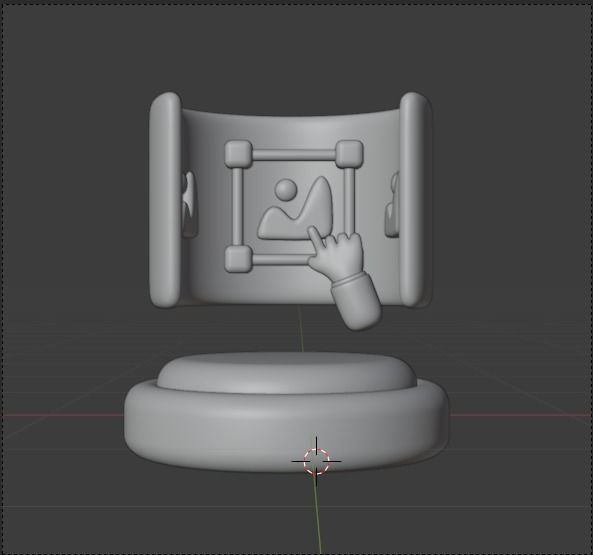Image resolution: width=593 pixels, height=555 pixels.
Task: Select the top-left corner handle of frame
Action: point(239,153)
